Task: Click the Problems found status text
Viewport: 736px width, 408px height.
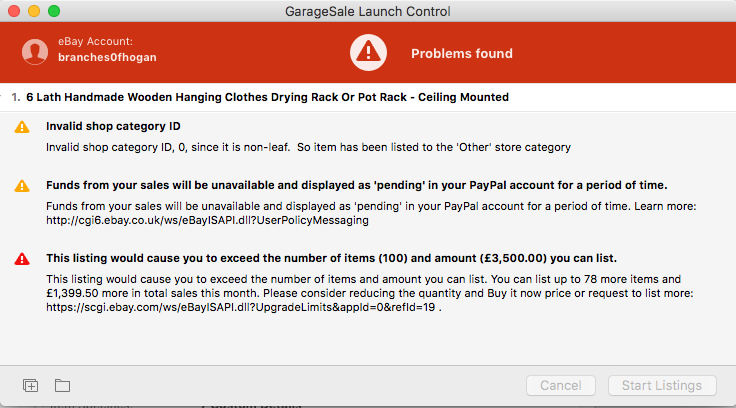Action: click(x=462, y=54)
